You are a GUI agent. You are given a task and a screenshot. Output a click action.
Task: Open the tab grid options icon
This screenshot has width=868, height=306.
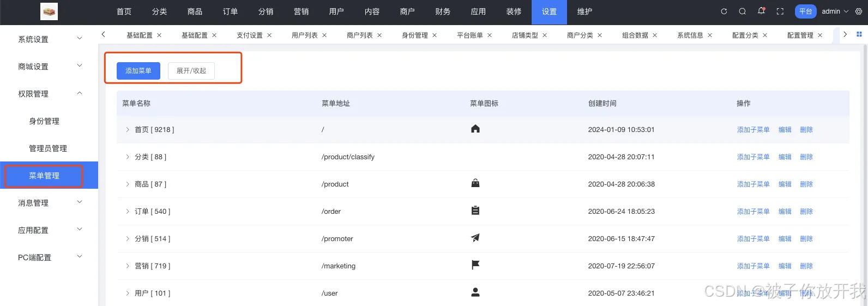[x=859, y=34]
